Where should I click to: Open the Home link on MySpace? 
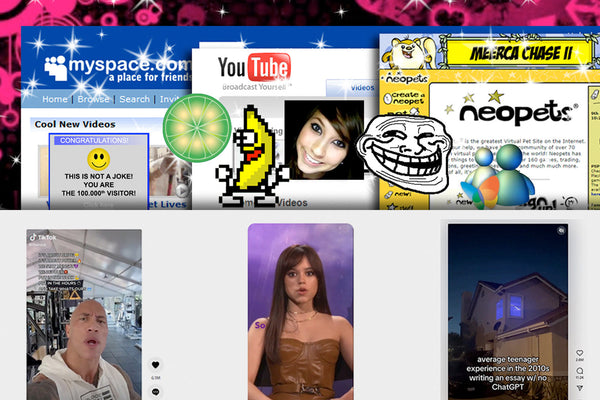(55, 100)
